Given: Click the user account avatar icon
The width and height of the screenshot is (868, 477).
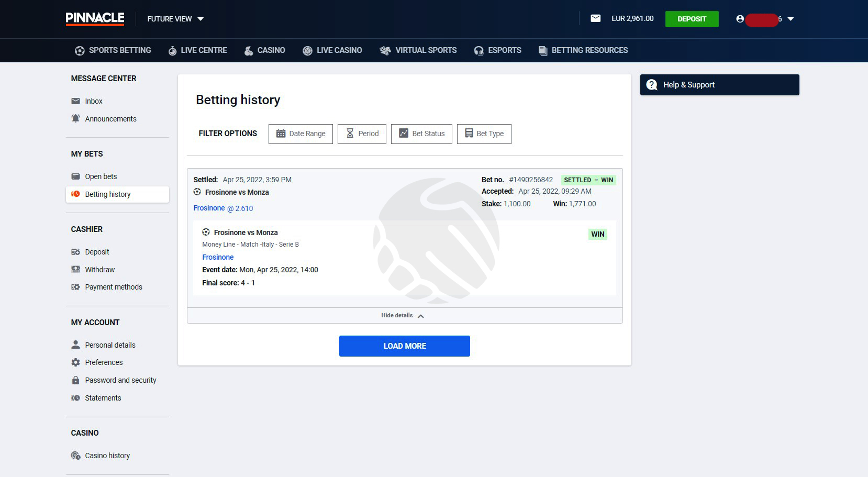Looking at the screenshot, I should coord(740,19).
